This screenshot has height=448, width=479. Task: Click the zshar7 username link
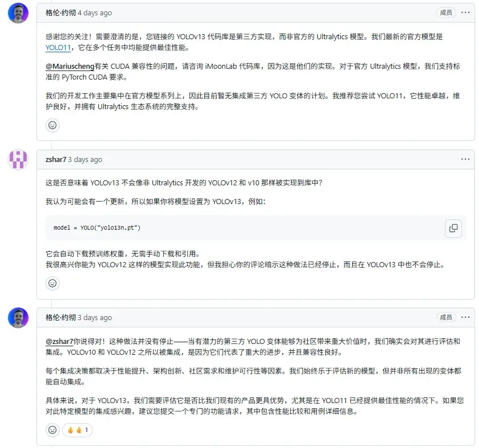55,159
